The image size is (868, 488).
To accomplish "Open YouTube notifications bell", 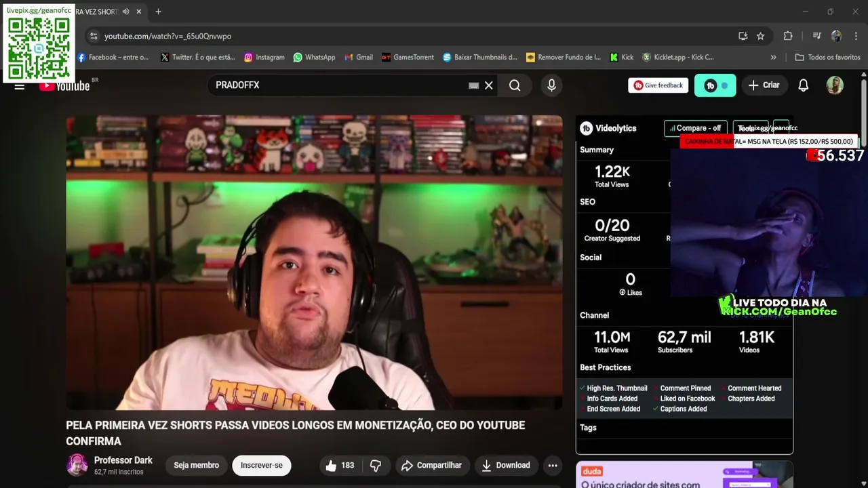I will pyautogui.click(x=803, y=85).
